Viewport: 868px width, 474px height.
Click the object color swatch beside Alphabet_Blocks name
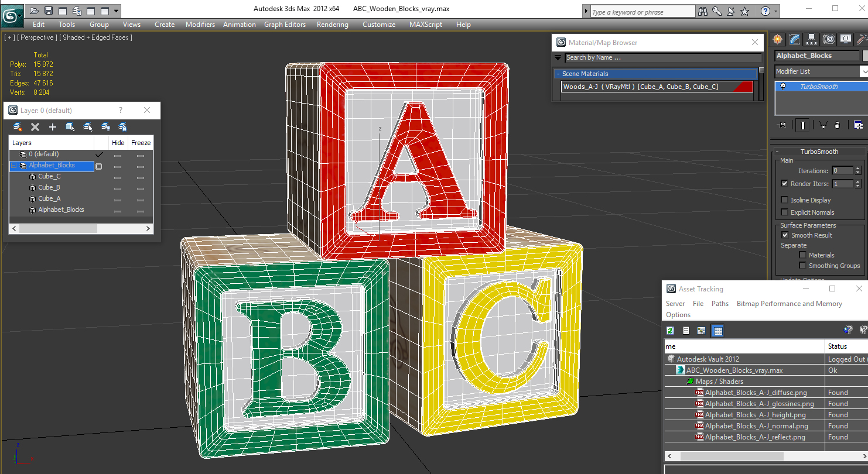(x=865, y=56)
